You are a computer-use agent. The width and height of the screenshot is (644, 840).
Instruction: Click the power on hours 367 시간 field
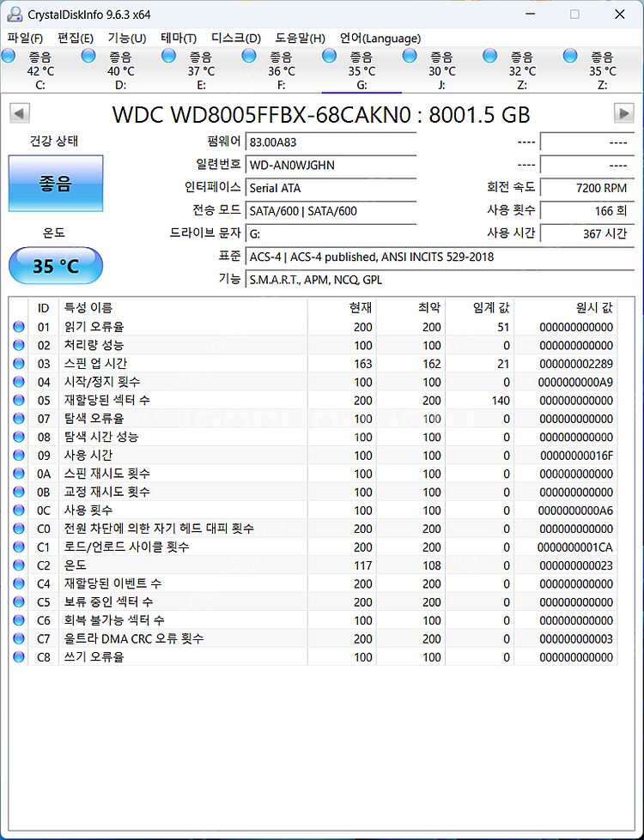tap(587, 234)
